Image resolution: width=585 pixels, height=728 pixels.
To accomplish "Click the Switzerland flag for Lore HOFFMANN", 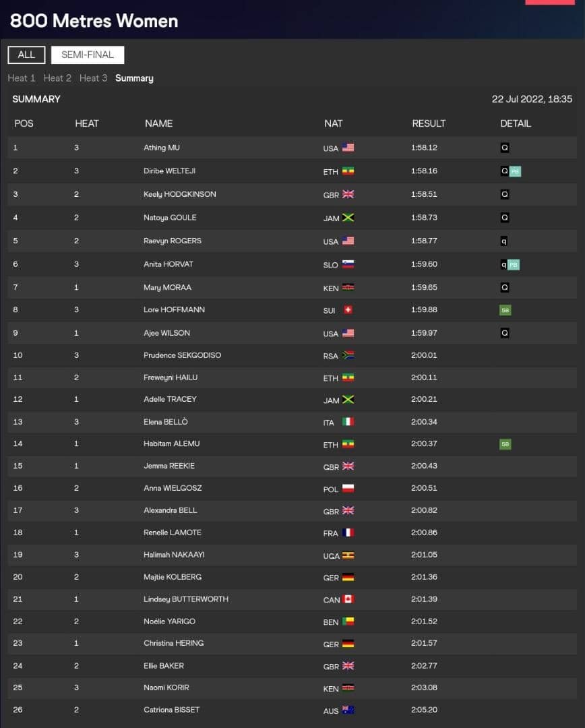I will click(x=348, y=309).
